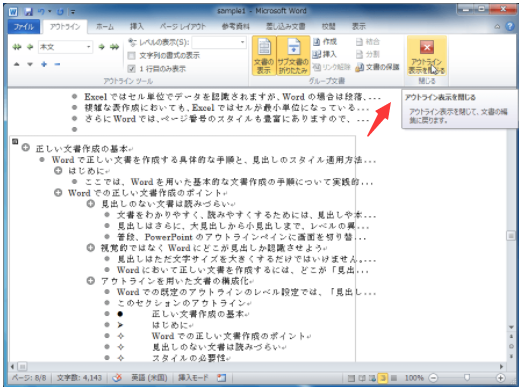
Task: Click word count 文字数: 4,143
Action: [x=79, y=378]
